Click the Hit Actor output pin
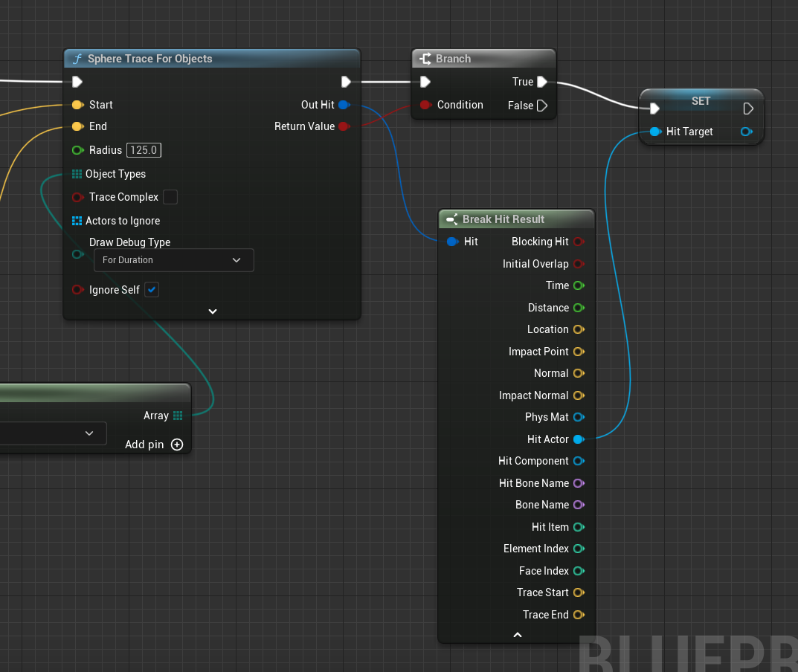Viewport: 798px width, 672px height. click(579, 439)
